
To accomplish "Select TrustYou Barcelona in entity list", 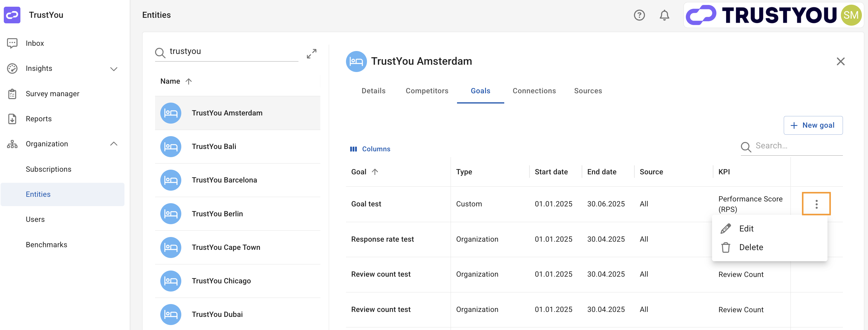I will (x=237, y=180).
